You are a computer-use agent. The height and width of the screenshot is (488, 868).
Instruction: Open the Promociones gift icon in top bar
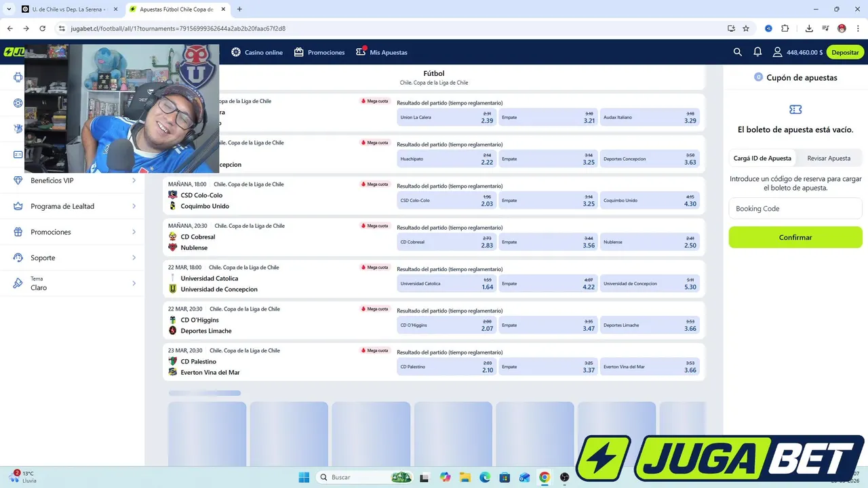tap(298, 52)
